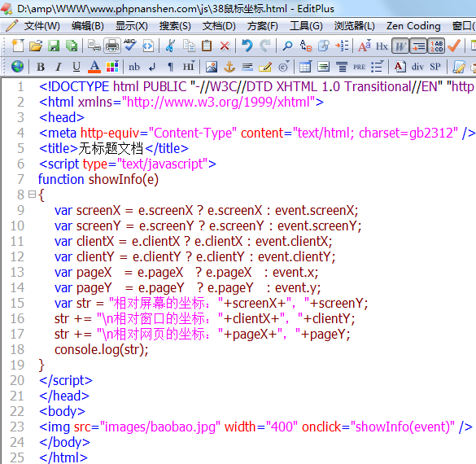Cut the selection with the scissors icon
Viewport: 476px width, 464px height.
pos(170,46)
